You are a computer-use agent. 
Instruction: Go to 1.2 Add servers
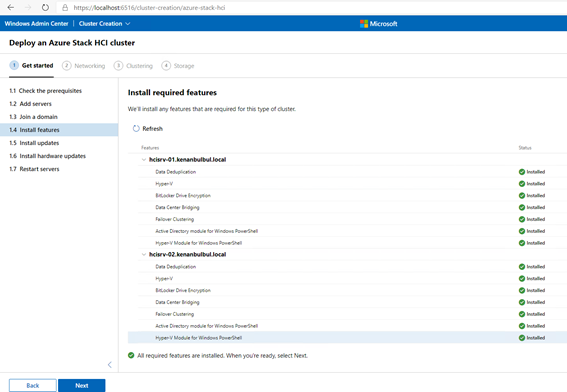(59, 104)
